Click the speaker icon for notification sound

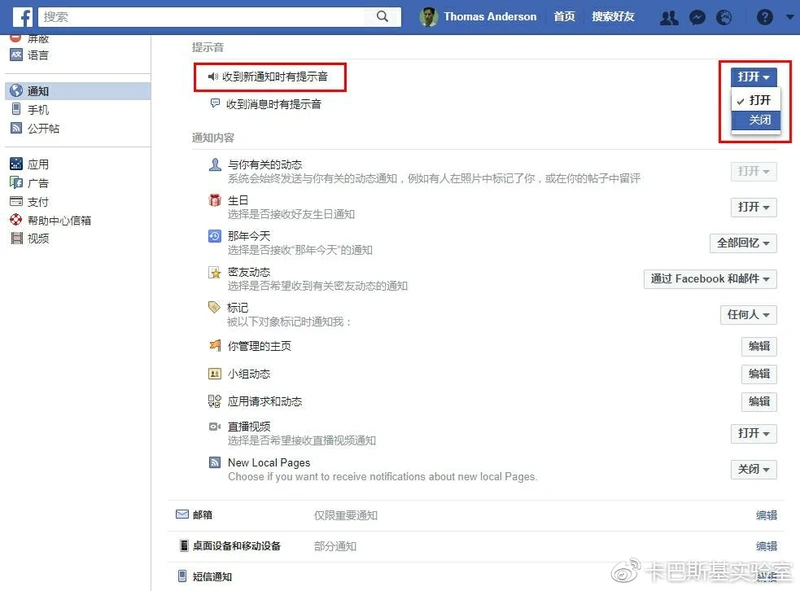213,77
